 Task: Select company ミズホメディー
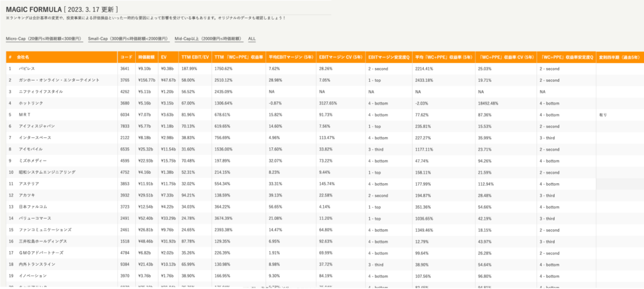point(33,161)
